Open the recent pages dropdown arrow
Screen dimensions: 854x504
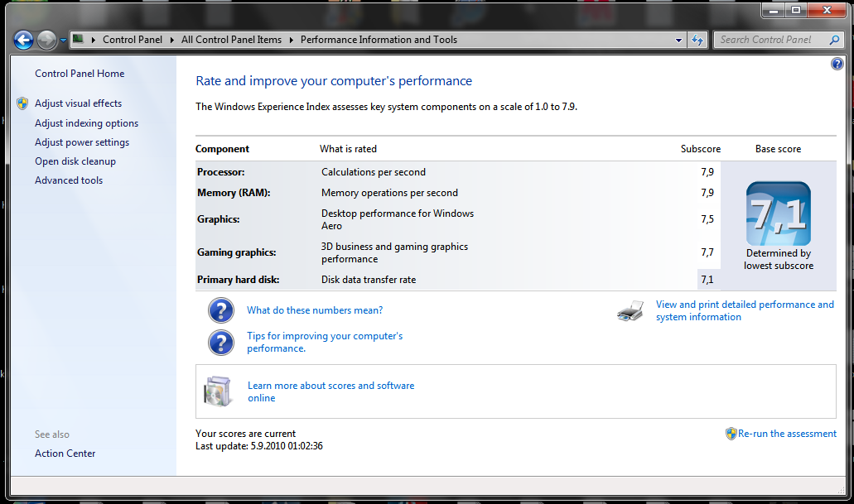tap(63, 40)
